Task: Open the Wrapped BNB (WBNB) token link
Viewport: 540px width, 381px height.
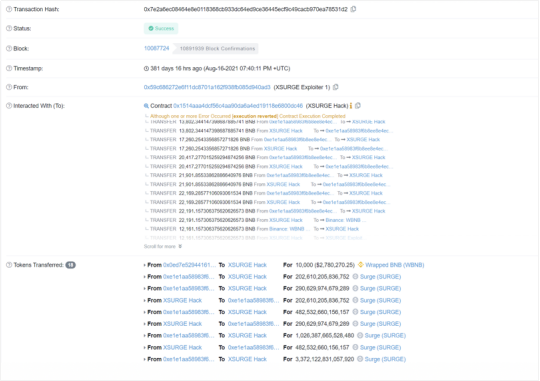Action: point(395,265)
